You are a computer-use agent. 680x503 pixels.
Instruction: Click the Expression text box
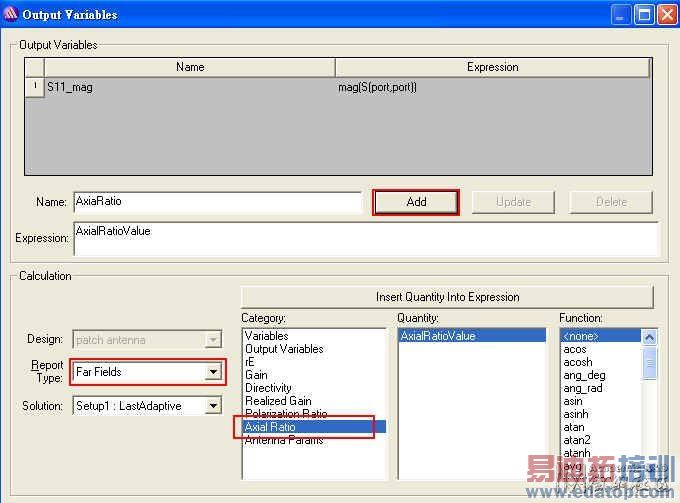coord(366,238)
